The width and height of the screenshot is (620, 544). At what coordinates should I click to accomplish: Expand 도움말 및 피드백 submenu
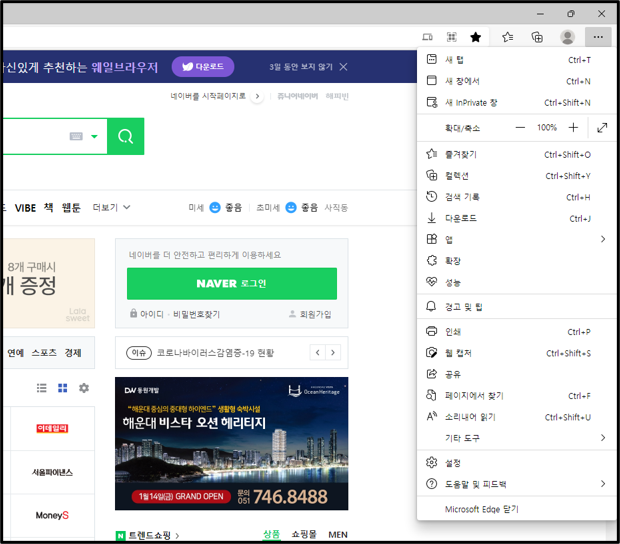point(516,484)
